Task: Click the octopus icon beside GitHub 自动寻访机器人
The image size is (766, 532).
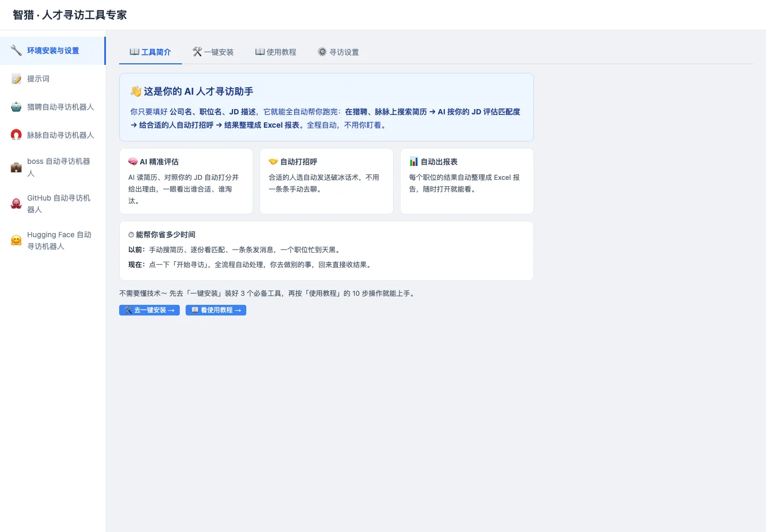Action: (x=16, y=204)
